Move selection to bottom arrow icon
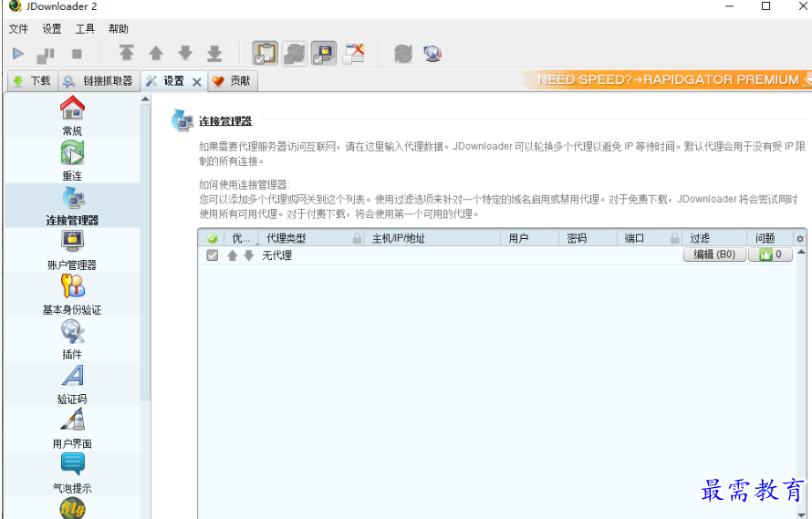Viewport: 812px width, 519px height. tap(214, 53)
